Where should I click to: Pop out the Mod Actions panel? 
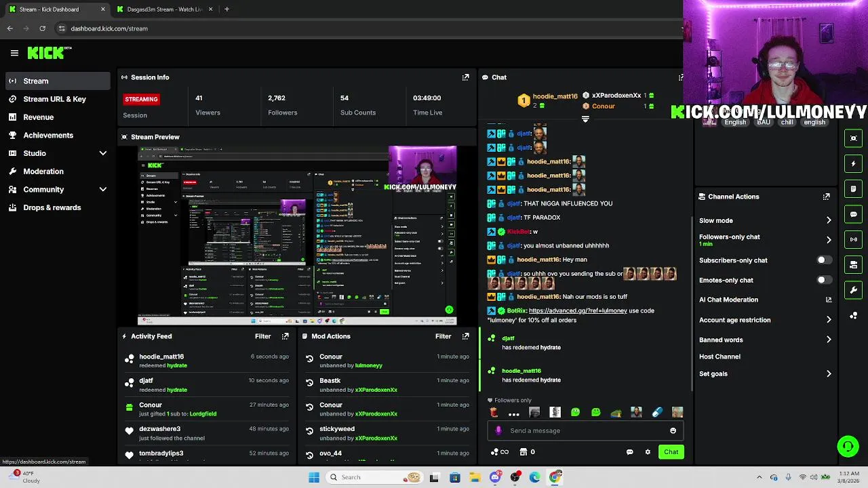click(x=465, y=336)
